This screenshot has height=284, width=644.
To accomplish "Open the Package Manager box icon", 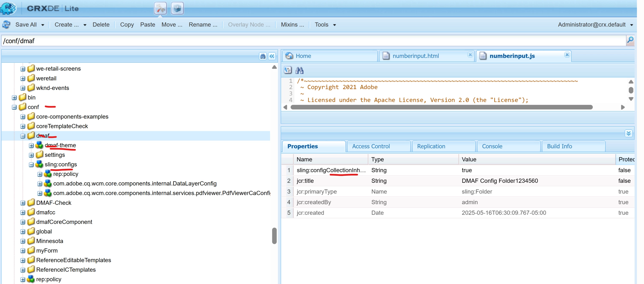I will point(177,9).
